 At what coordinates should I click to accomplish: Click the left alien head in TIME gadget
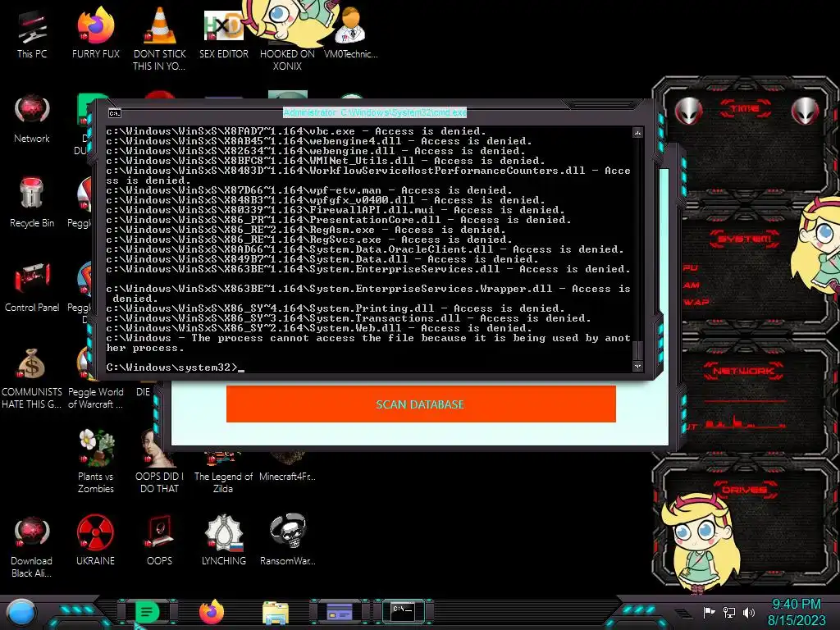click(x=688, y=112)
